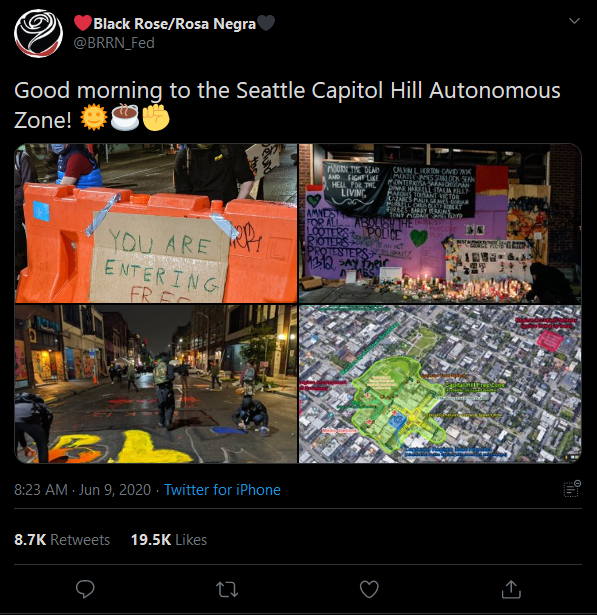597x615 pixels.
Task: Open the share tweet icon
Action: [511, 589]
